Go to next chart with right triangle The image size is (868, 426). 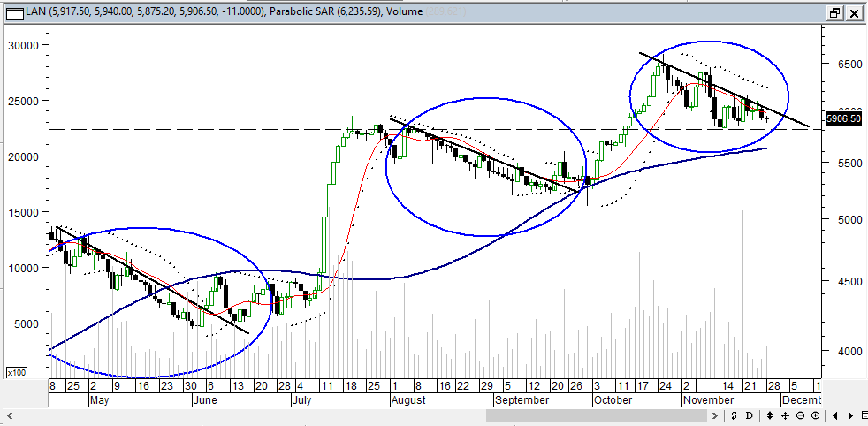click(850, 415)
